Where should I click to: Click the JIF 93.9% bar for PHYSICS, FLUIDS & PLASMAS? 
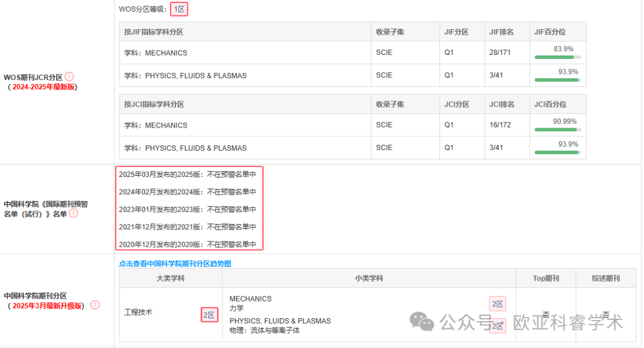pyautogui.click(x=558, y=80)
